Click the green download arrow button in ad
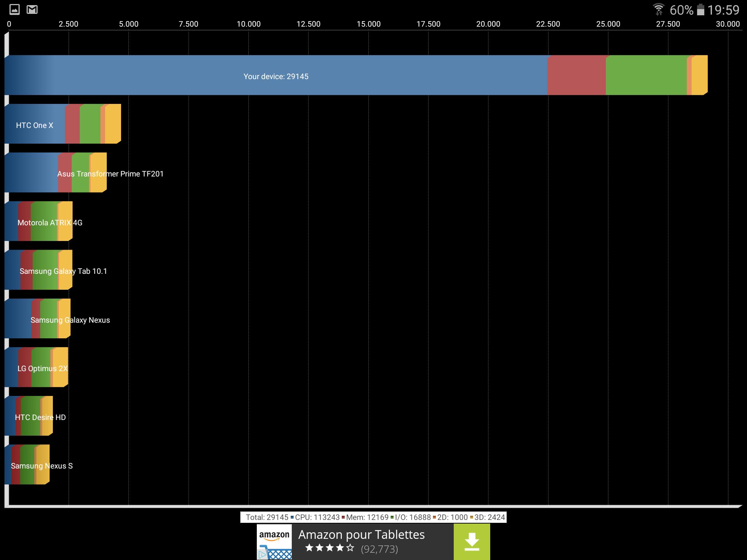This screenshot has height=560, width=747. click(472, 542)
